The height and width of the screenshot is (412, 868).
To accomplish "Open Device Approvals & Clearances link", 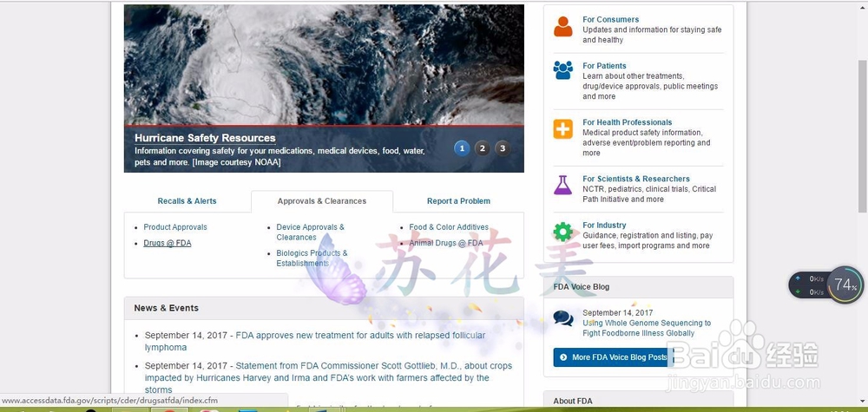I will 310,232.
